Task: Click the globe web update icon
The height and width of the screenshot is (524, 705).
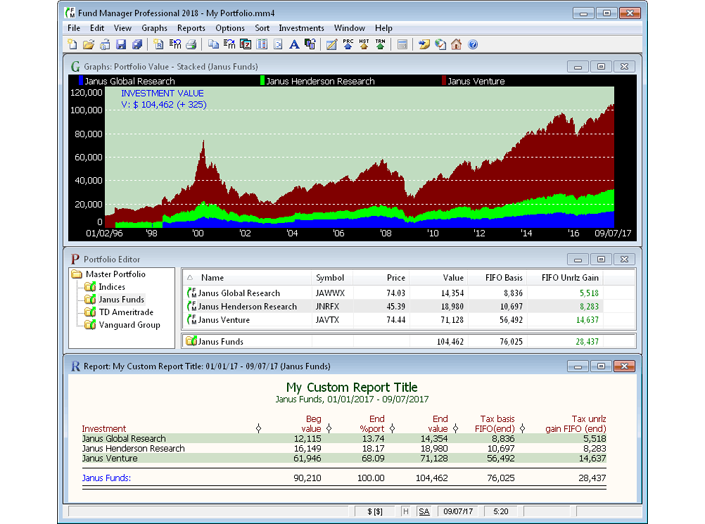Action: tap(440, 44)
